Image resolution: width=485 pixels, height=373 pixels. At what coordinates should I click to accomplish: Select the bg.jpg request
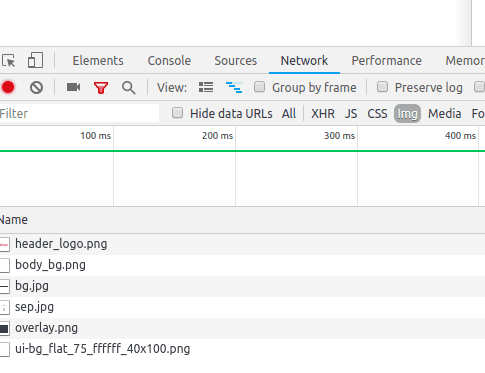(x=242, y=286)
